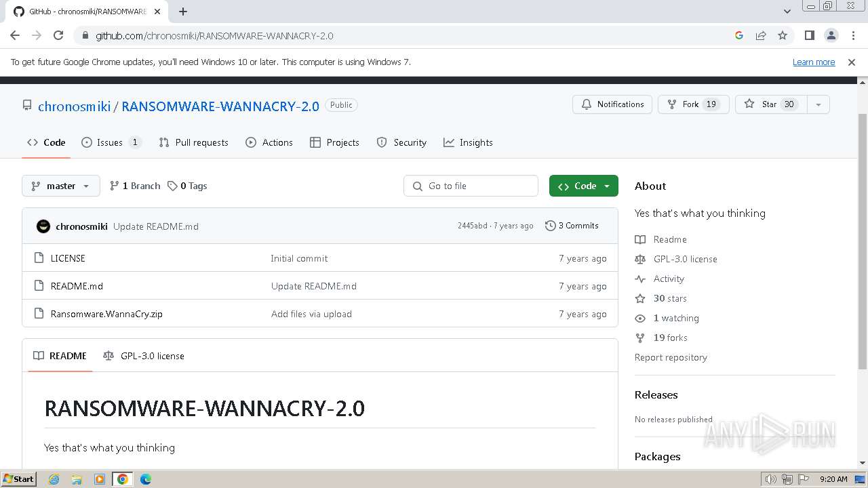Open the LICENSE file
The width and height of the screenshot is (868, 488).
[68, 258]
